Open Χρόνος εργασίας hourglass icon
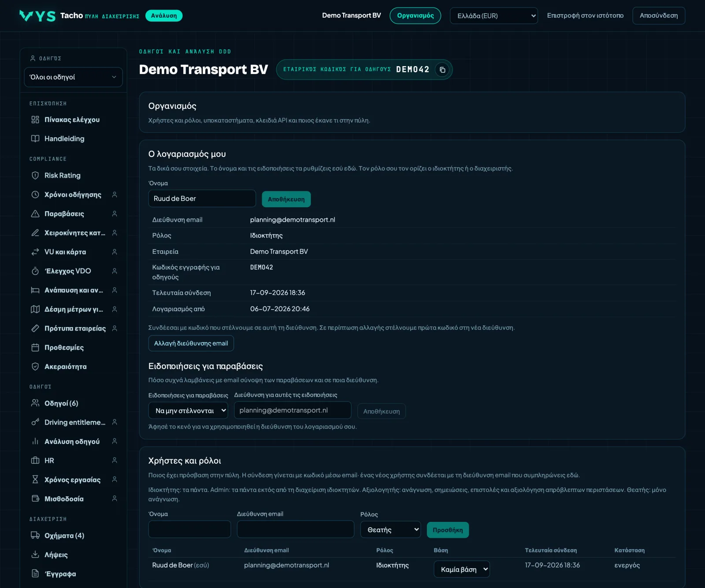 point(35,479)
